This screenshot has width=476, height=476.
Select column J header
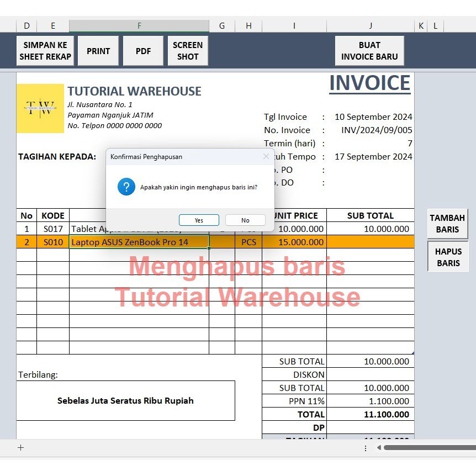click(x=371, y=26)
